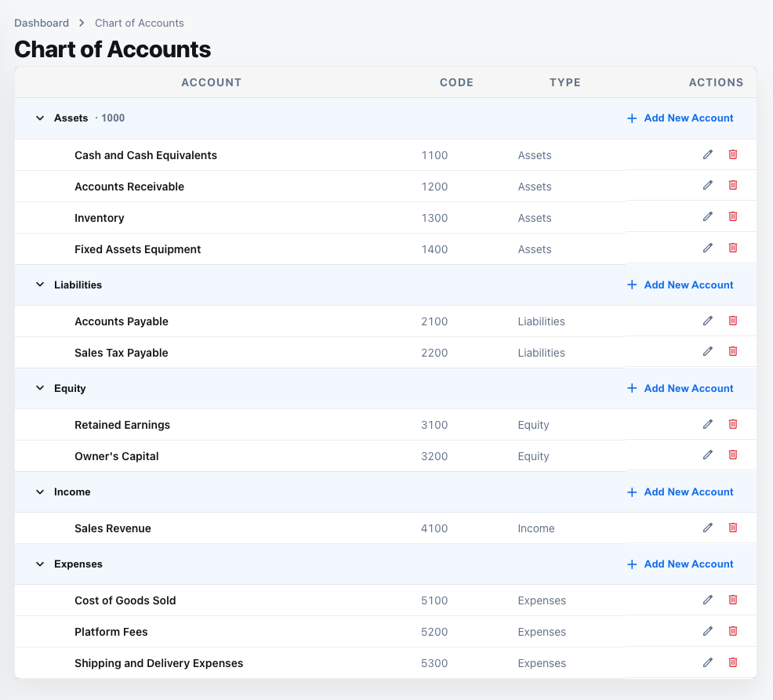Image resolution: width=773 pixels, height=700 pixels.
Task: Delete Sales Revenue with its trash icon
Action: point(733,528)
